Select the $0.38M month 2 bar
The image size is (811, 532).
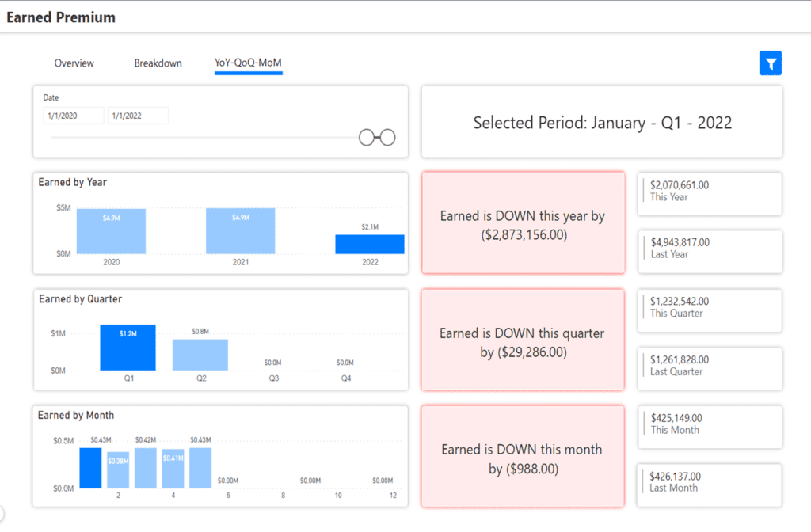tap(118, 470)
